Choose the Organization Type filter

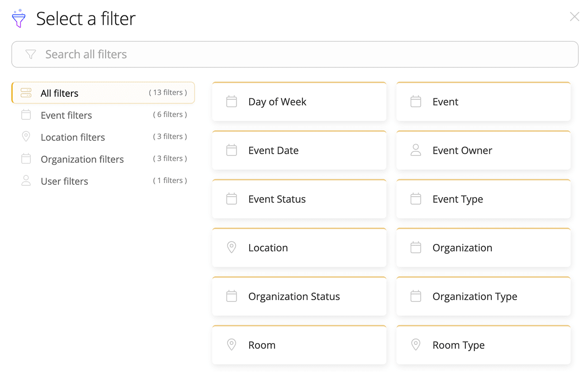coord(483,296)
